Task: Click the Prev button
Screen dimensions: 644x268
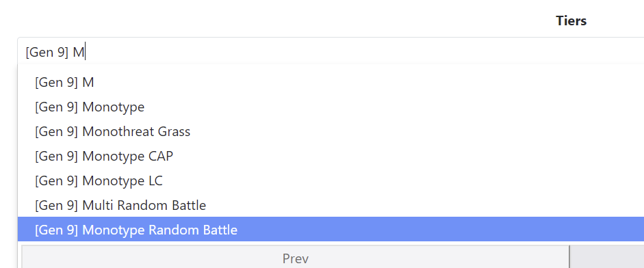Action: 295,257
